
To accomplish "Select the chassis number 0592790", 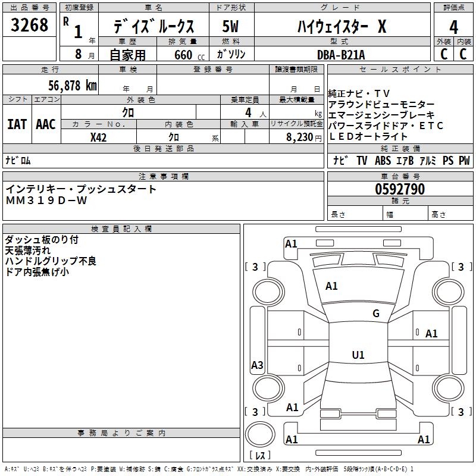I will 400,189.
